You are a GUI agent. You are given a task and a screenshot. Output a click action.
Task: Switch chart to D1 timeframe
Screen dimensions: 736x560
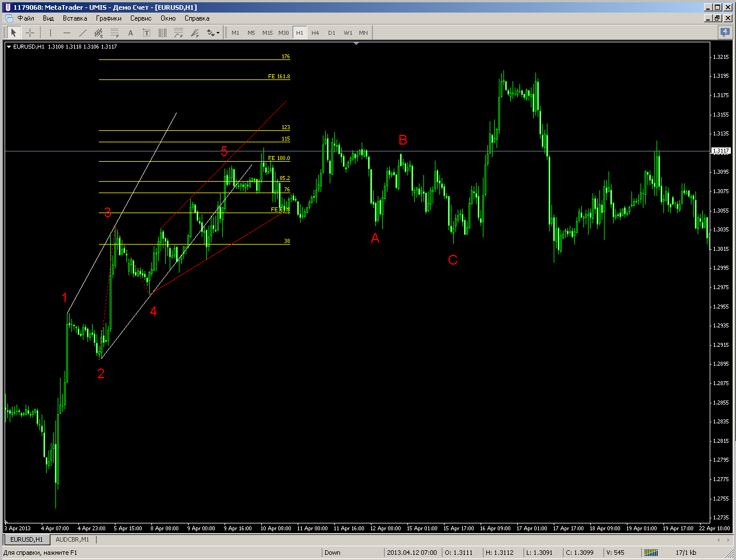(x=331, y=33)
